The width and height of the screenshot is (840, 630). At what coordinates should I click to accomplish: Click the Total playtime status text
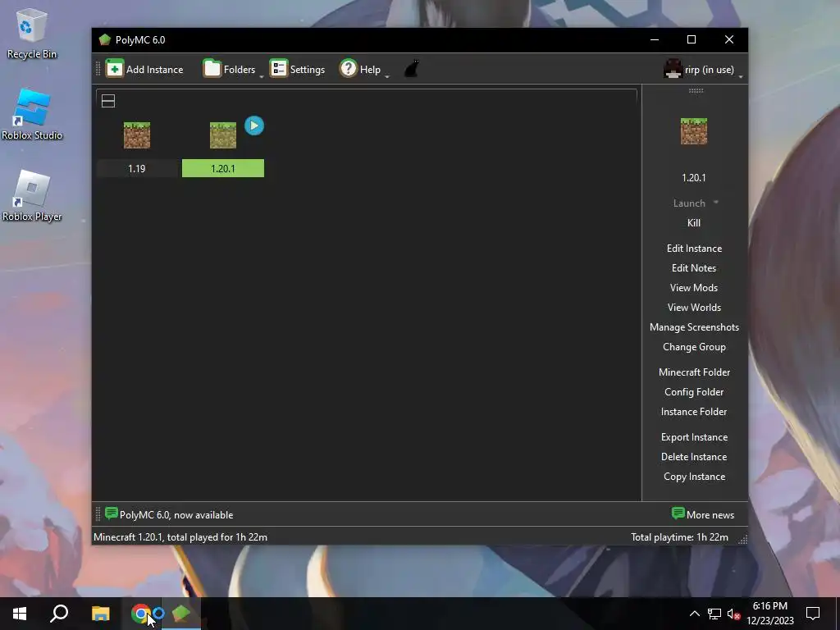pyautogui.click(x=679, y=537)
